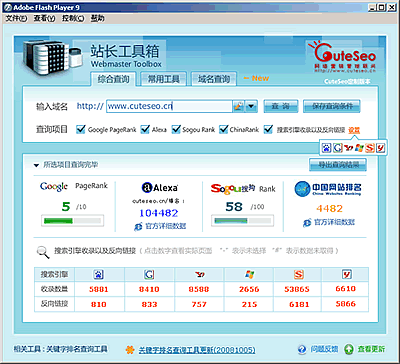Viewport: 400px width, 364px height.
Task: Toggle the Alexa checkbox
Action: click(x=145, y=130)
